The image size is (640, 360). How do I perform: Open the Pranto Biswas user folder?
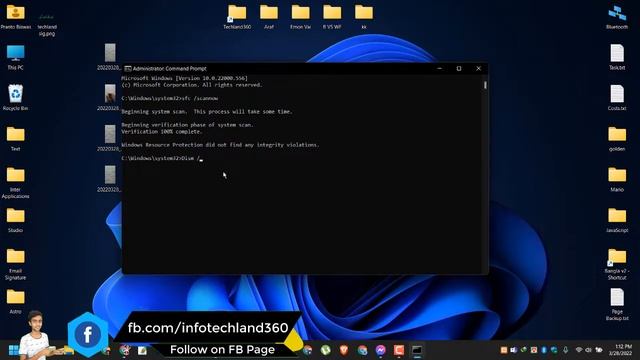click(16, 17)
